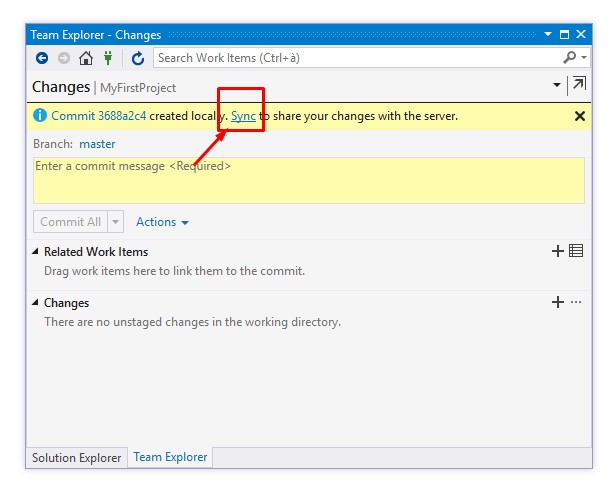
Task: Stage all changes with plus icon
Action: [557, 302]
